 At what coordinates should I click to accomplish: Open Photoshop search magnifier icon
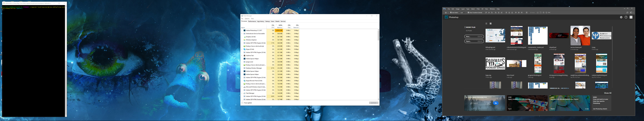[x=627, y=13]
